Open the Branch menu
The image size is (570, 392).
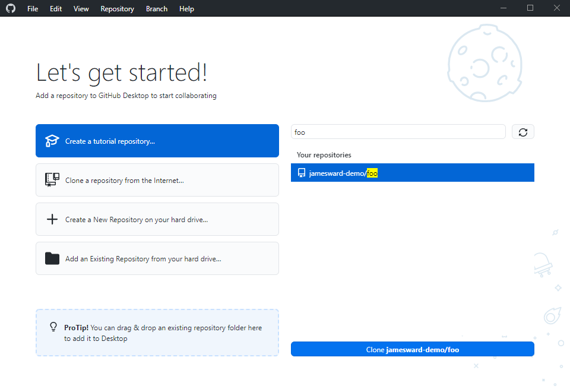point(157,9)
